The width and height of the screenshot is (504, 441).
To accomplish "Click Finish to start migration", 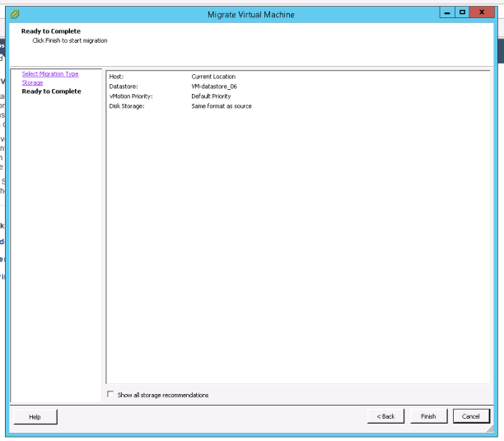I will [x=428, y=416].
